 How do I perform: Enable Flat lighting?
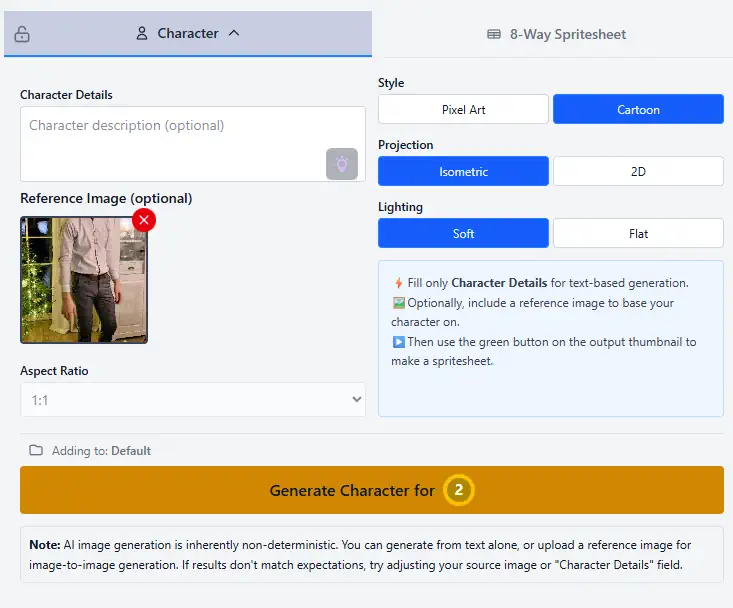pyautogui.click(x=638, y=233)
